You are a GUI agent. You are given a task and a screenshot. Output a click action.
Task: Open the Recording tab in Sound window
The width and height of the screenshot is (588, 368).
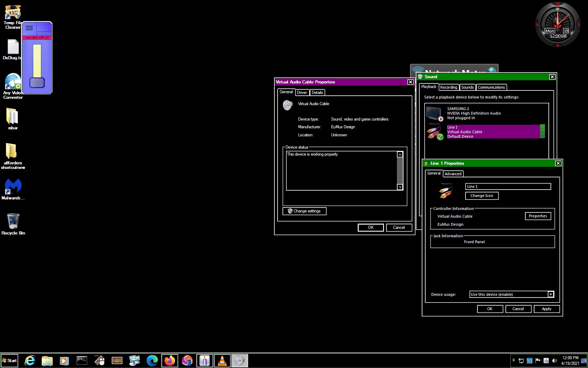point(448,87)
